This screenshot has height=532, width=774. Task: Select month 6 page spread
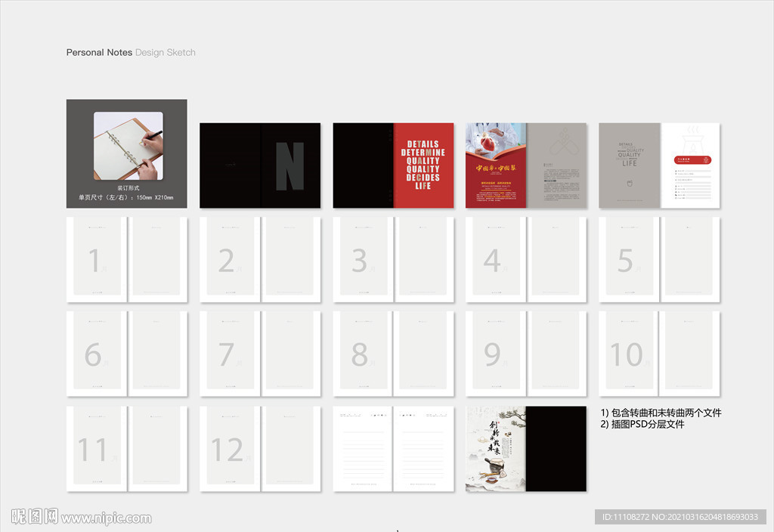pos(127,354)
